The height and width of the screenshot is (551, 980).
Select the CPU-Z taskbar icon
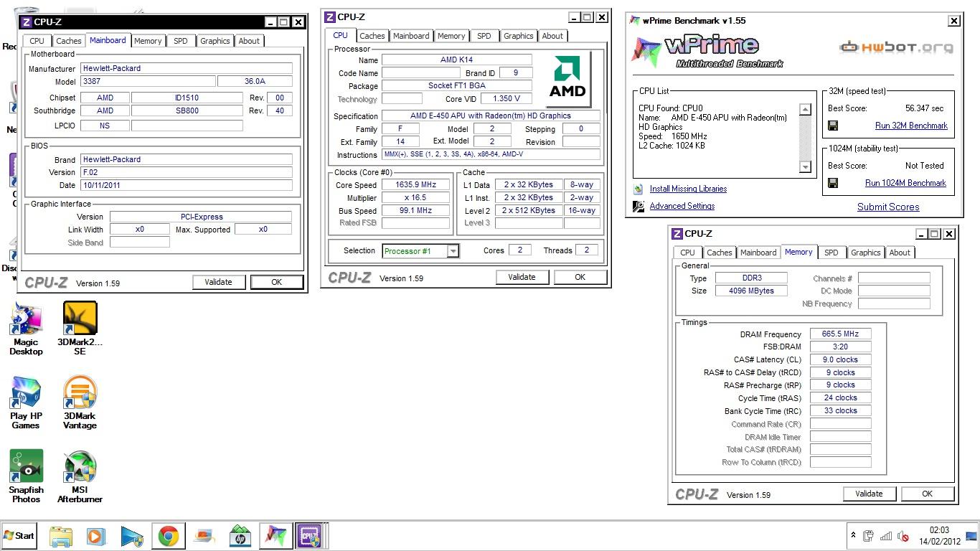click(x=311, y=536)
